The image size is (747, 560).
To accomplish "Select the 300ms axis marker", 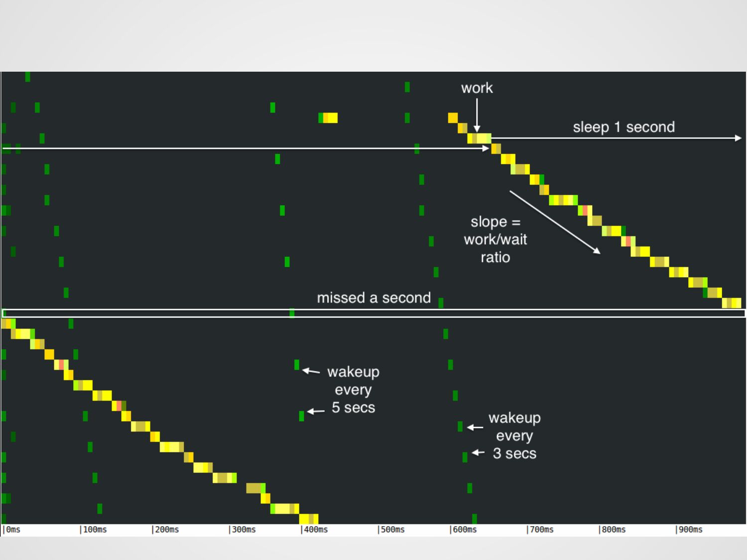I will pos(243,530).
